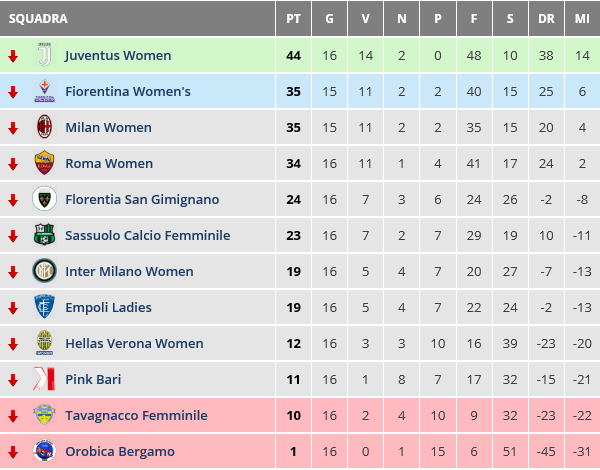Click the Inter Milano Women crest
600x470 pixels.
pyautogui.click(x=44, y=272)
